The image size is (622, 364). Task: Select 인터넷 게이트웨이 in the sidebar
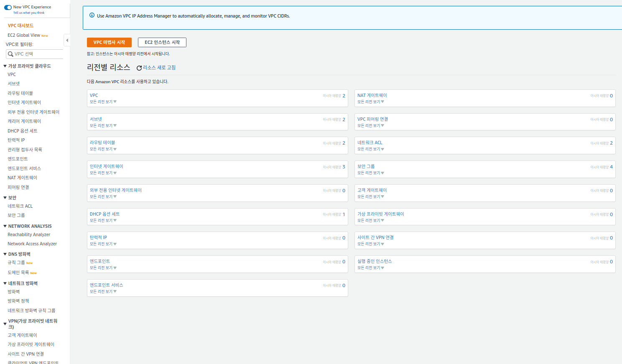point(24,102)
